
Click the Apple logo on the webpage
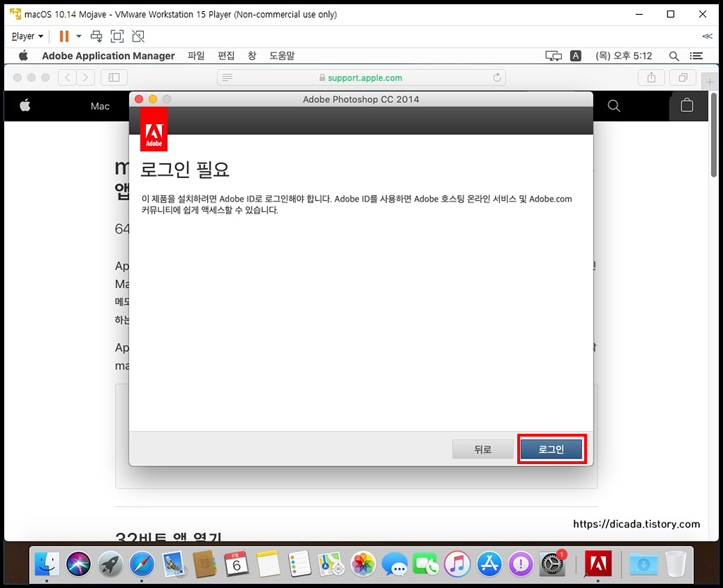point(25,106)
